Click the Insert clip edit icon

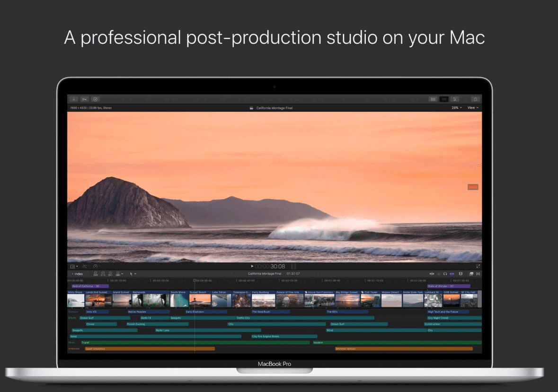click(x=103, y=274)
